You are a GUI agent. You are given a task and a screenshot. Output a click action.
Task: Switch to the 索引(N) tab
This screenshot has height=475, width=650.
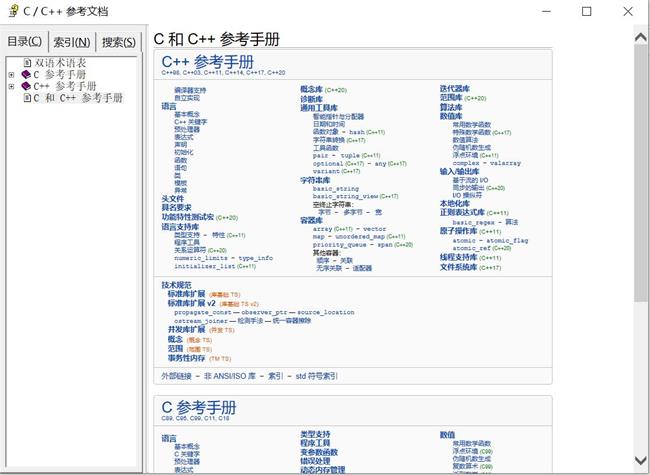(x=72, y=42)
